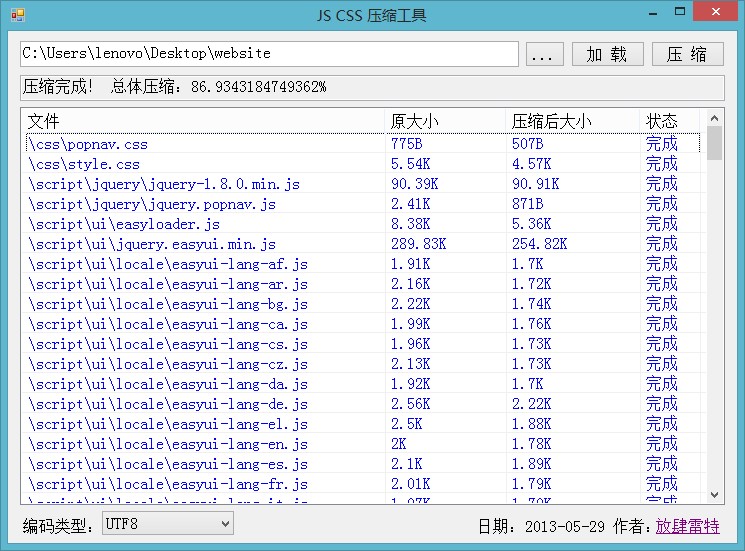Maximize the JS CSS 压缩工具 window
Image resolution: width=745 pixels, height=551 pixels.
(680, 12)
